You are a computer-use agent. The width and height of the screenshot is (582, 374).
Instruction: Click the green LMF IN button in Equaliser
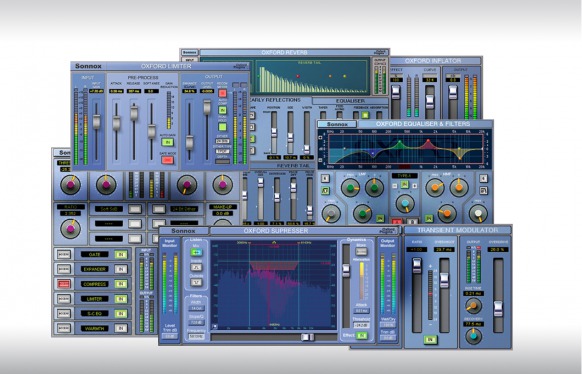coord(379,219)
